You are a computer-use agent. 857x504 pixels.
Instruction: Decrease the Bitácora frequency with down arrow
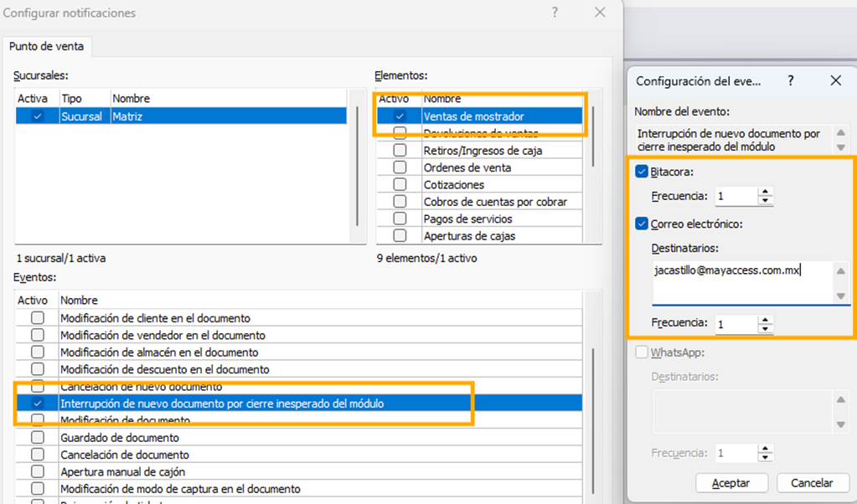tap(765, 201)
